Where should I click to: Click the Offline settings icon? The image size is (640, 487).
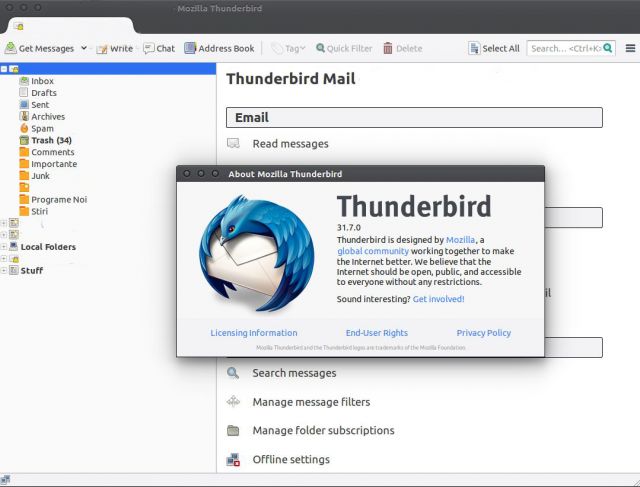(233, 460)
